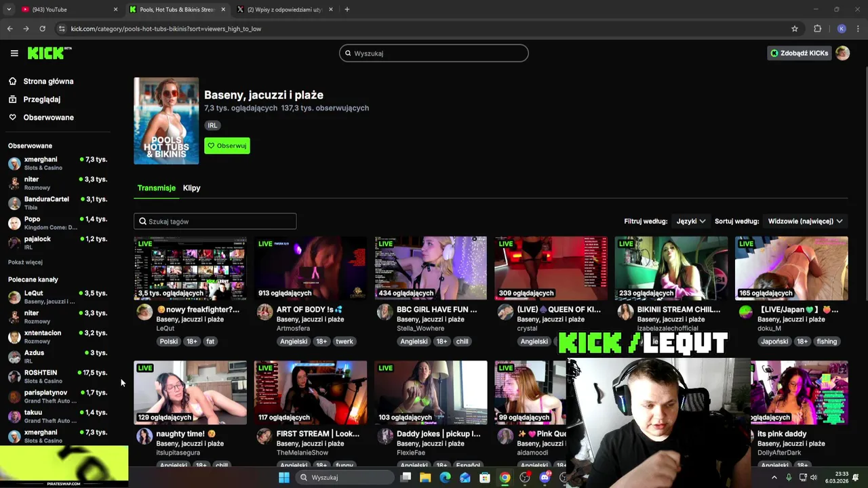Viewport: 868px width, 488px height.
Task: Reload the current page
Action: [x=42, y=28]
